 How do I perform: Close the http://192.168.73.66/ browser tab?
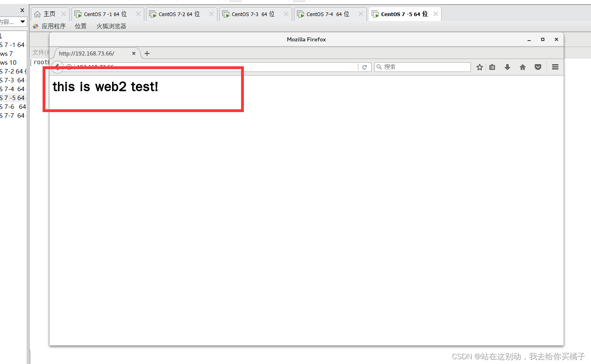(x=134, y=53)
